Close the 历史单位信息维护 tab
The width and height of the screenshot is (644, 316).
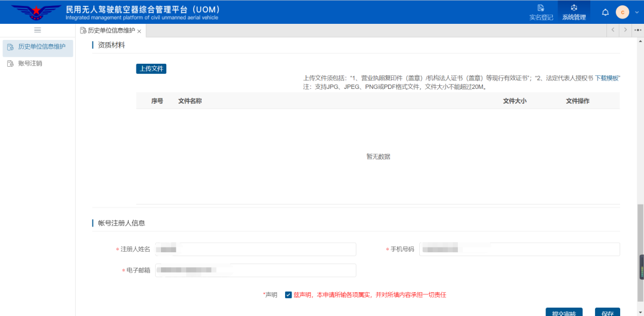[x=140, y=31]
